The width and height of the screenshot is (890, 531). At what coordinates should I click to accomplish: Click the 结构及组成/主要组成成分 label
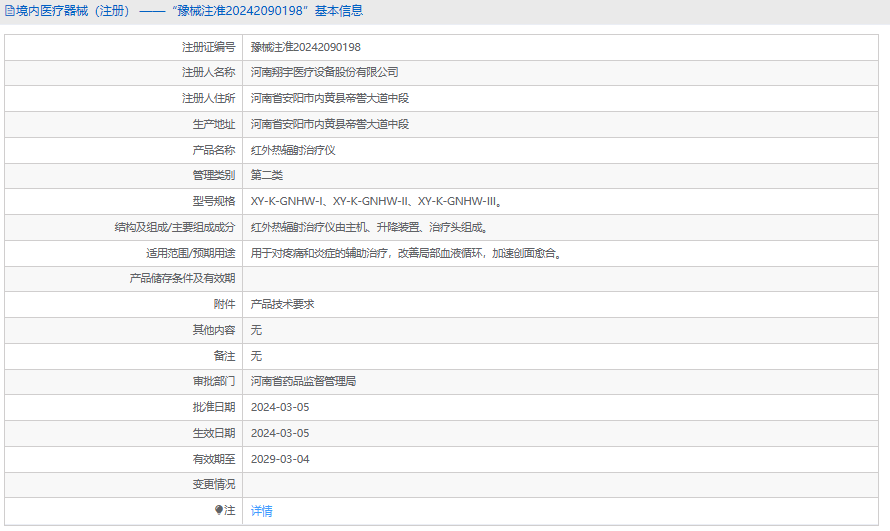click(x=175, y=227)
